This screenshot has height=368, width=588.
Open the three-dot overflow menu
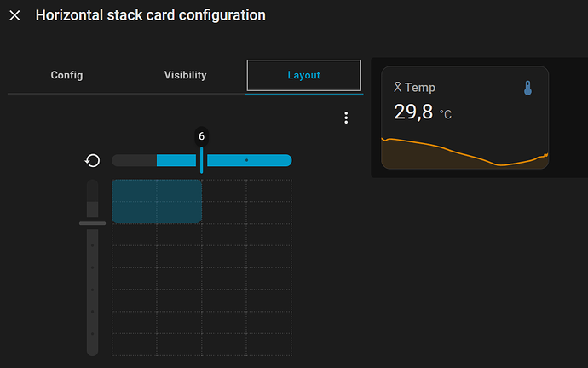click(x=346, y=118)
